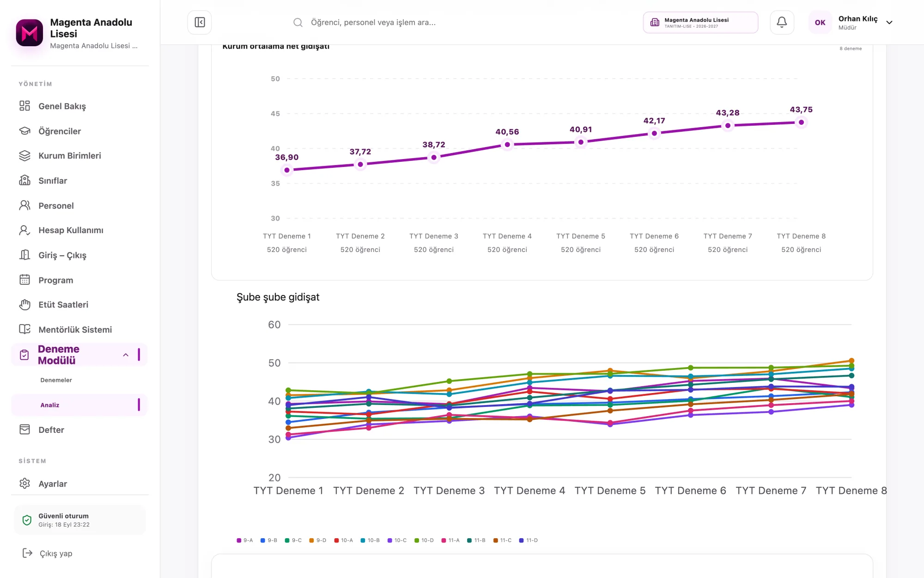Go to Mentörlük Sistemi menu label
Image resolution: width=924 pixels, height=578 pixels.
click(x=75, y=329)
